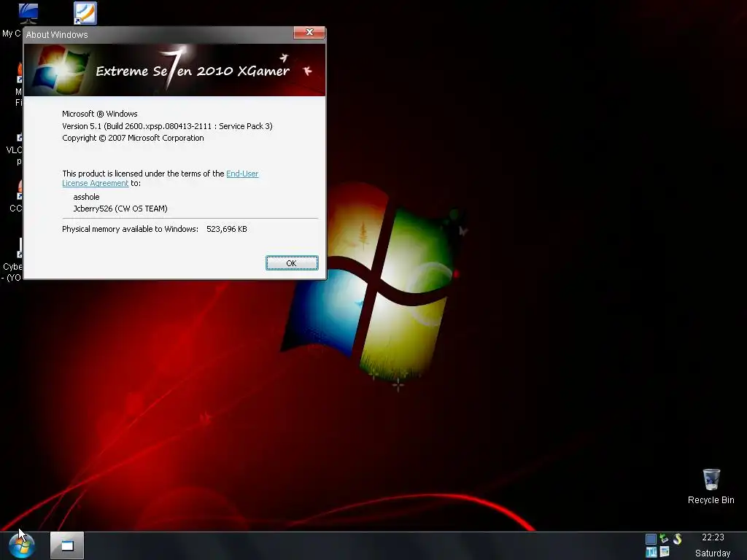The image size is (747, 560).
Task: Click the Jcberry526 (CW OS TEAM) text
Action: [120, 209]
